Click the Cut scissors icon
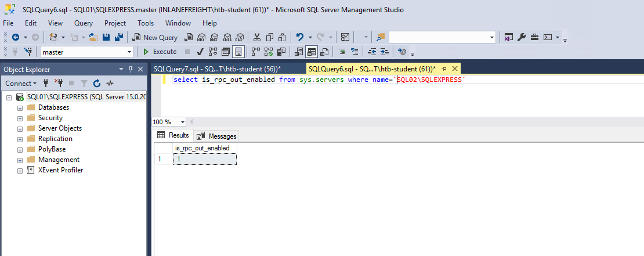 (x=257, y=37)
